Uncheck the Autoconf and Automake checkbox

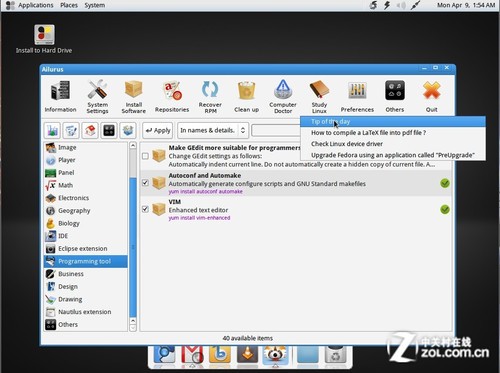145,183
